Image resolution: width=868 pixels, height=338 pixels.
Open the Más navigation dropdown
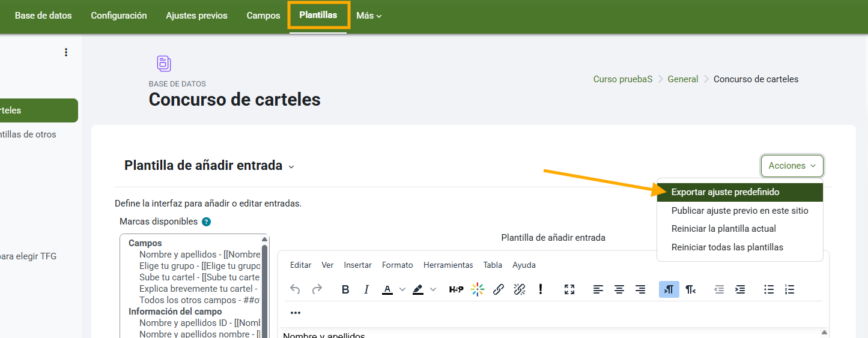(369, 16)
